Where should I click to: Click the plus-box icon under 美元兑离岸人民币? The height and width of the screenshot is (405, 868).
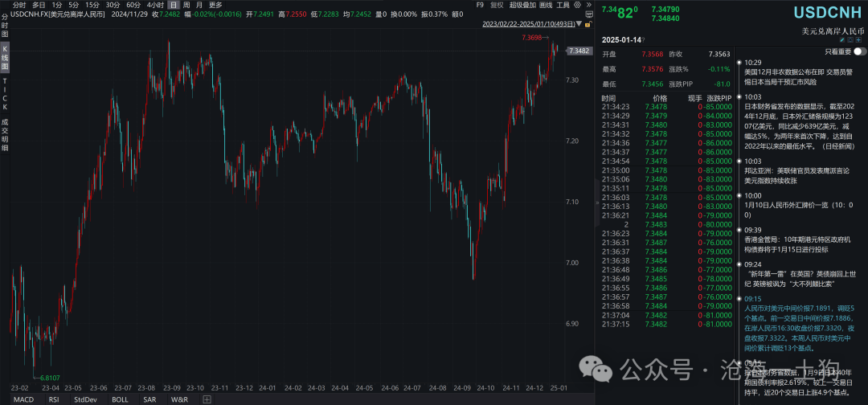click(858, 40)
